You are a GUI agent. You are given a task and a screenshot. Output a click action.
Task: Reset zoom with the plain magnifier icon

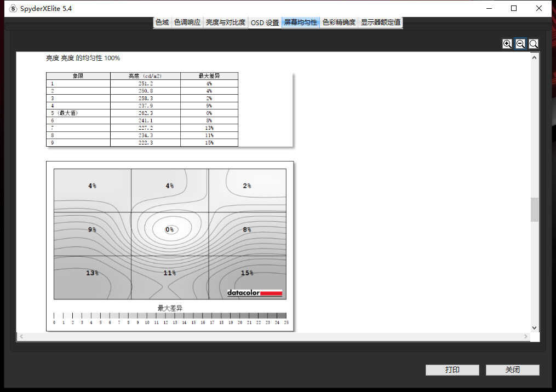click(x=534, y=44)
